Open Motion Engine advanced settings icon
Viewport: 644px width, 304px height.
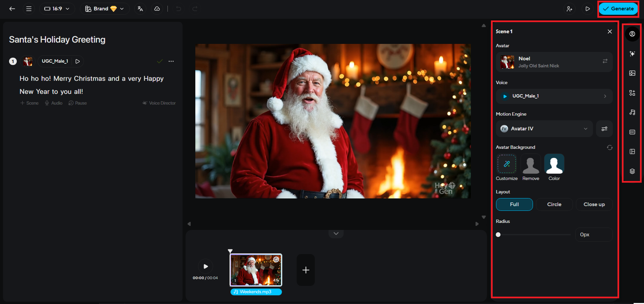tap(604, 129)
